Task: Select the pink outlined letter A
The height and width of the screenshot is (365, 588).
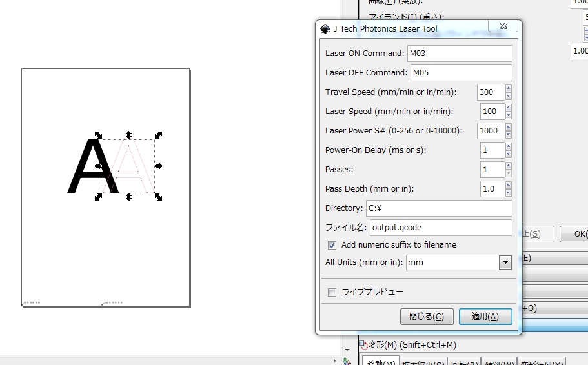Action: pyautogui.click(x=128, y=166)
